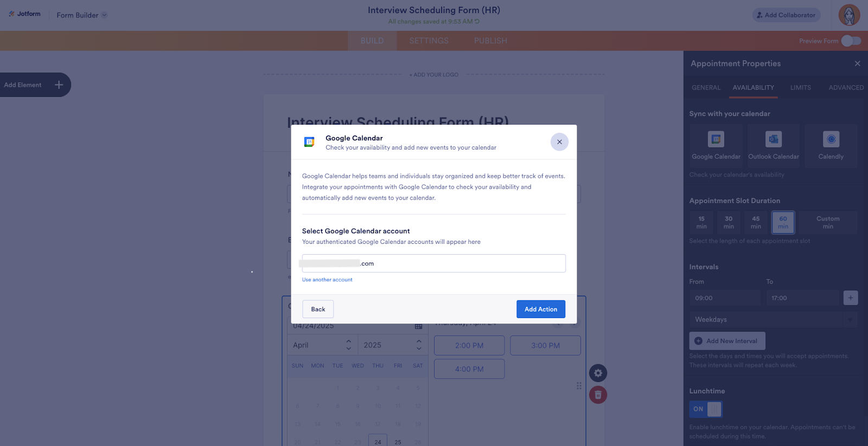Click the Back button

click(318, 309)
